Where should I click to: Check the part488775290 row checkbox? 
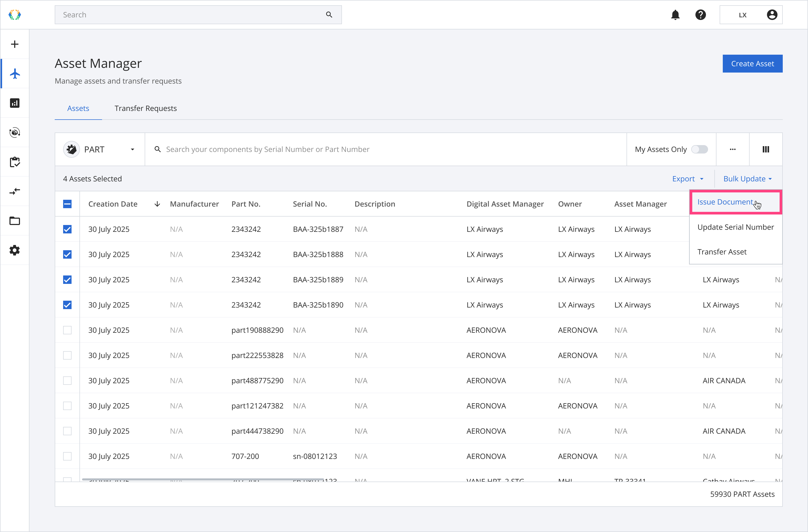click(67, 381)
